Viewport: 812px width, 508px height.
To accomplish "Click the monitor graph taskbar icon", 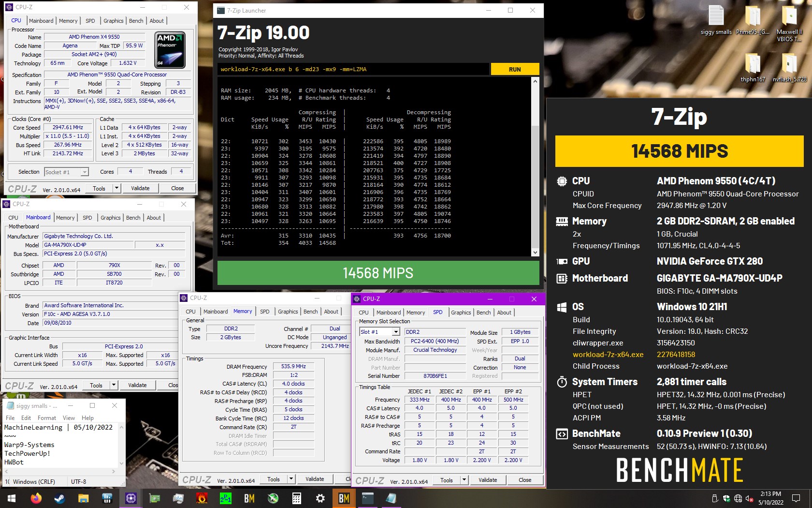I will (x=178, y=498).
